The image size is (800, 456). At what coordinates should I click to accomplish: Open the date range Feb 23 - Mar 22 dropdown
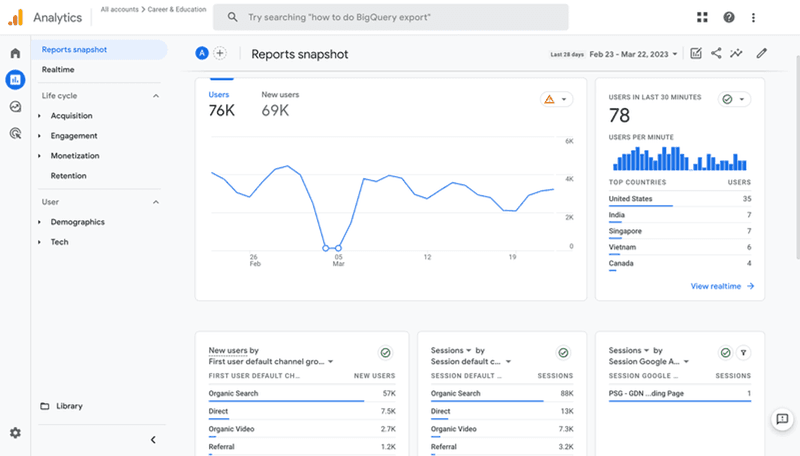pos(632,54)
